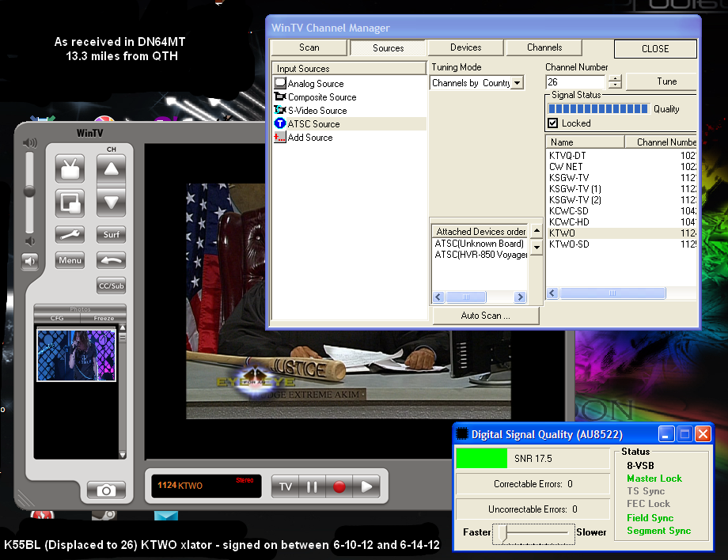Close the Digital Signal Quality window

[x=703, y=434]
